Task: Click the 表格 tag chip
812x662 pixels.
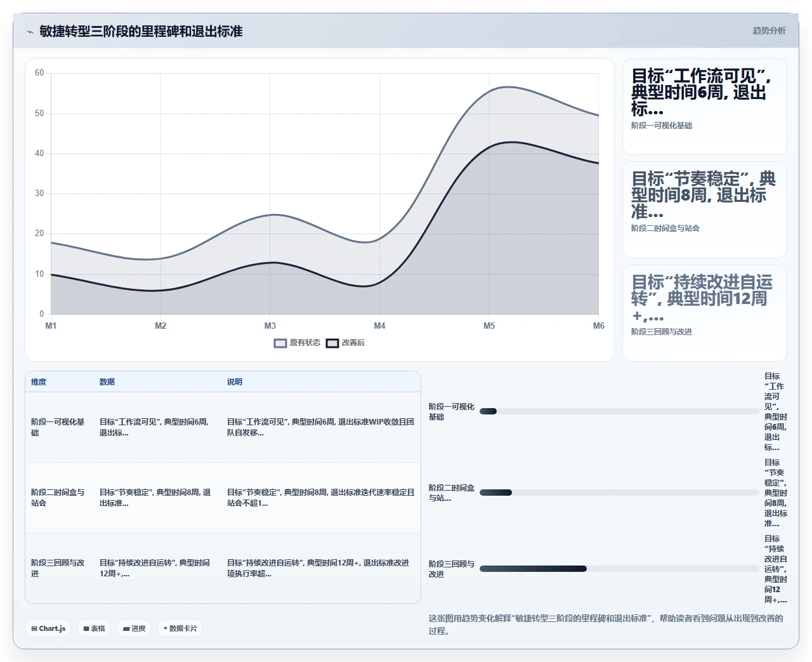Action: pyautogui.click(x=94, y=628)
